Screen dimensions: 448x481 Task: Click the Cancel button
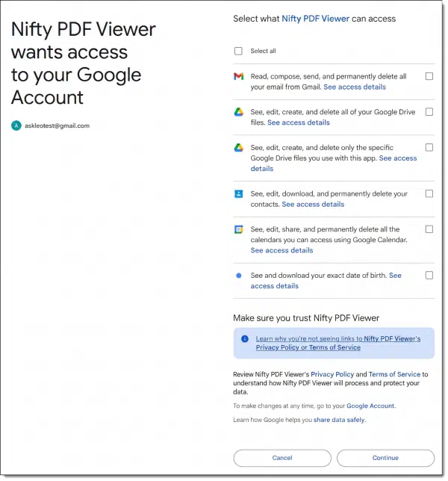point(282,458)
